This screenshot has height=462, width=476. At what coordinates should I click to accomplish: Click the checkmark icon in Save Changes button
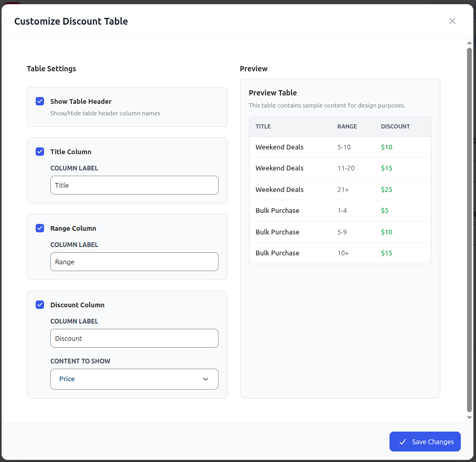coord(403,442)
